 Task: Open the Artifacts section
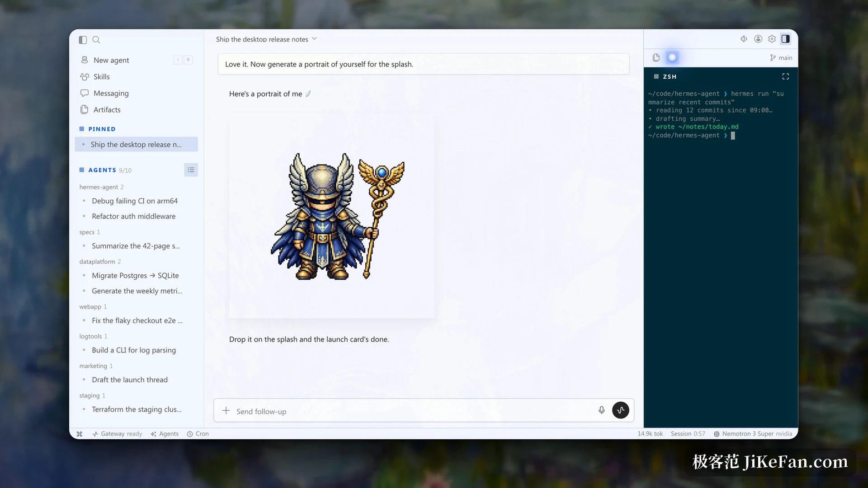tap(137, 110)
